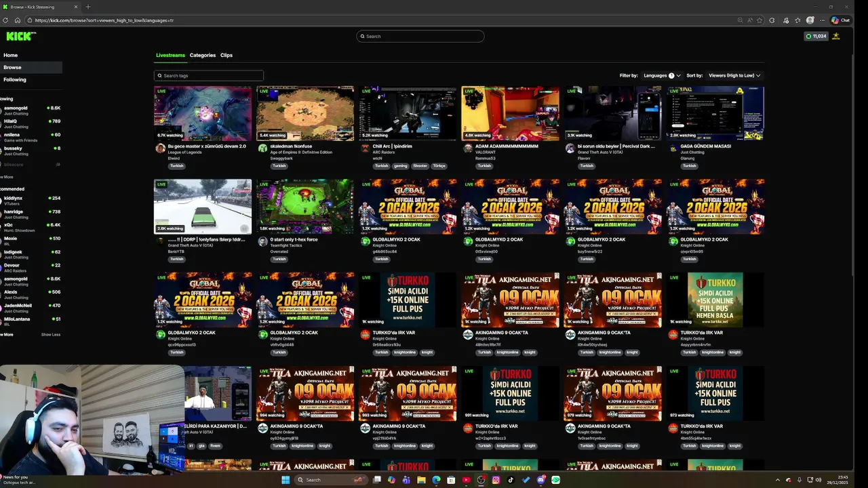Open swaggybark channel avatar
Screen dimensions: 868x488
263,148
